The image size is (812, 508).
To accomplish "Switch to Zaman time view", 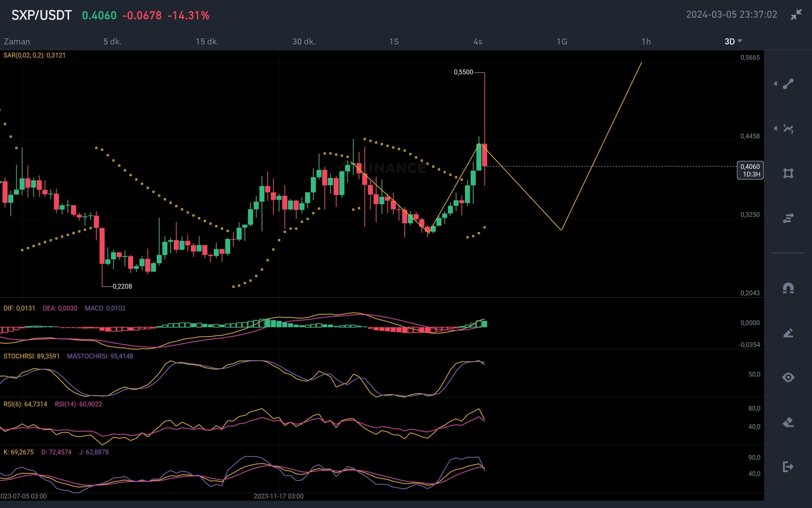I will click(17, 42).
